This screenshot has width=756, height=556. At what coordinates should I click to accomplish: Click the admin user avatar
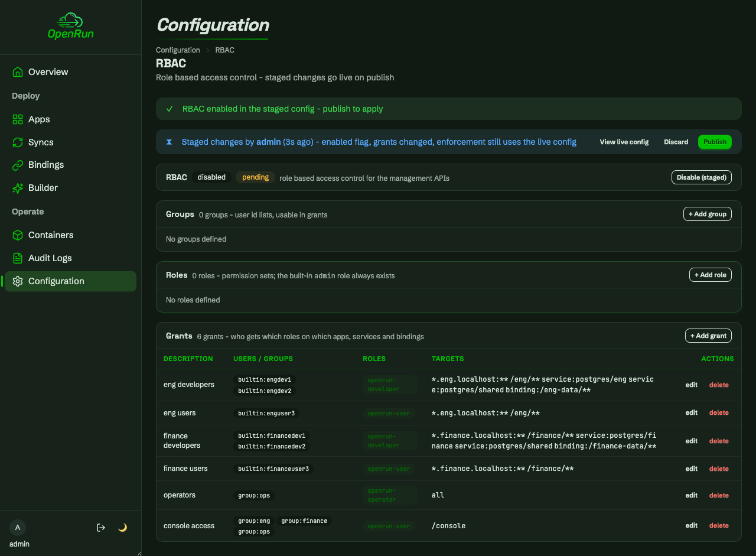pos(18,528)
